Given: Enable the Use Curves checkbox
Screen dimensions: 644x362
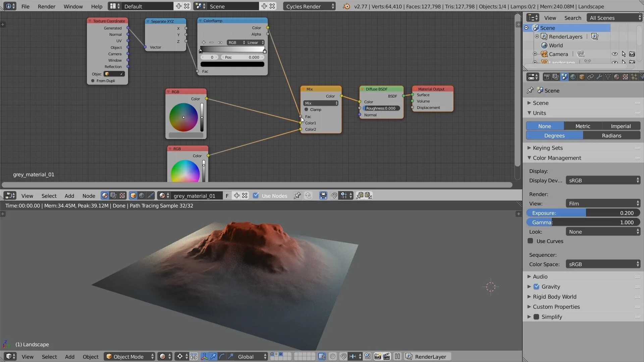Looking at the screenshot, I should coord(531,241).
